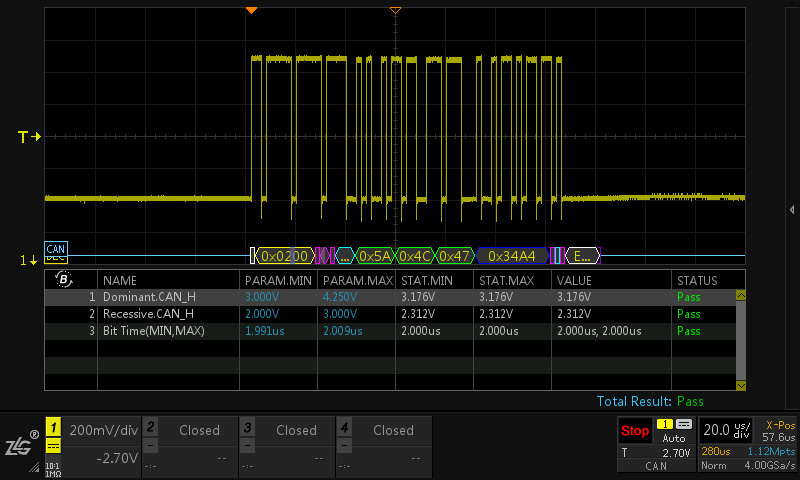Expand the right side panel arrow
This screenshot has height=480, width=800.
coord(792,209)
